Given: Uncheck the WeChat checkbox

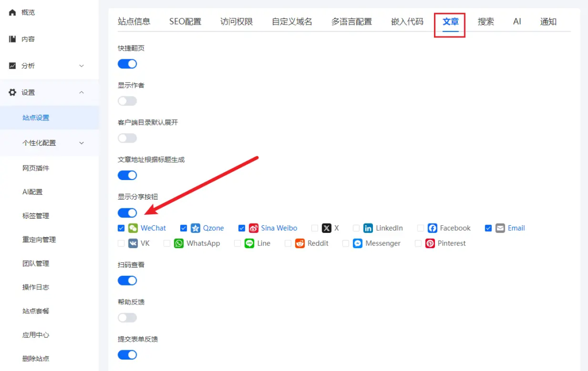Looking at the screenshot, I should click(121, 228).
